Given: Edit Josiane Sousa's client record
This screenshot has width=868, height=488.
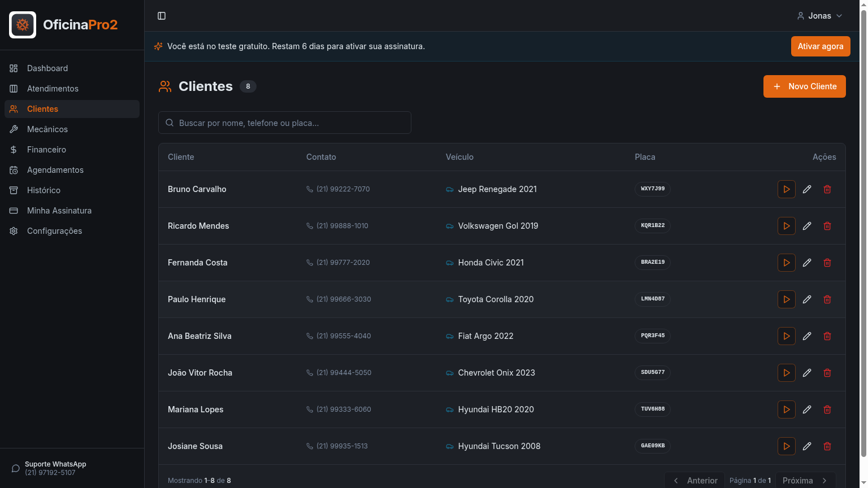Looking at the screenshot, I should point(807,446).
